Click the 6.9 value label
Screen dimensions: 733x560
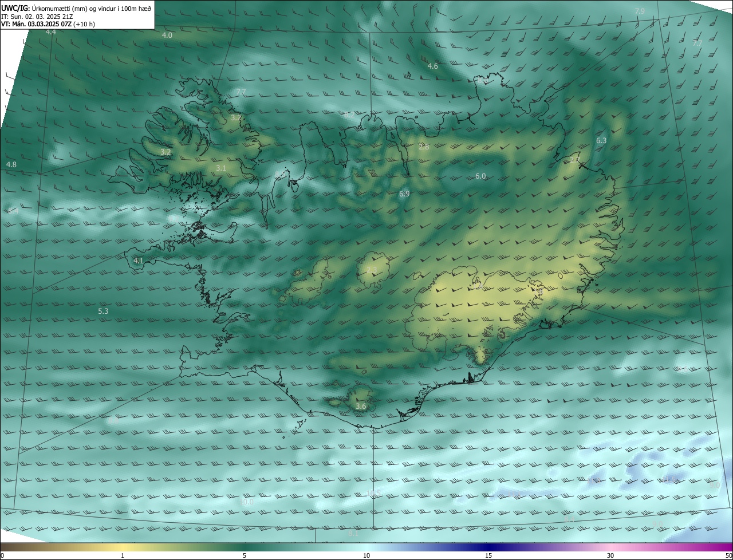coord(404,194)
